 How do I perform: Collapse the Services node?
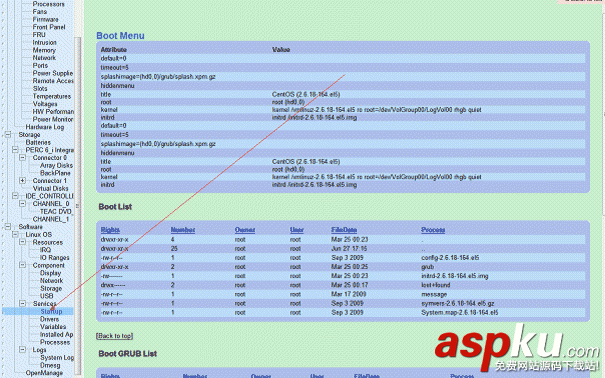22,304
